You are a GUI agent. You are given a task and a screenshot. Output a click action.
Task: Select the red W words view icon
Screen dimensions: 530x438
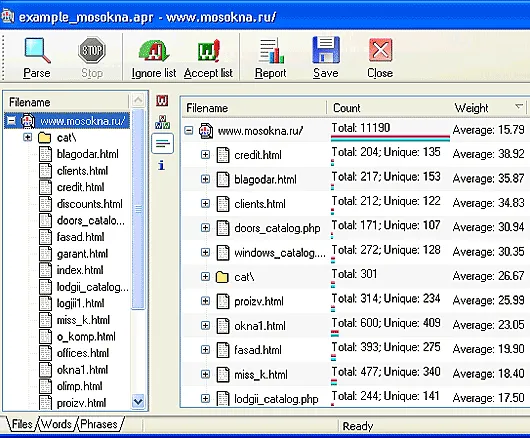162,100
